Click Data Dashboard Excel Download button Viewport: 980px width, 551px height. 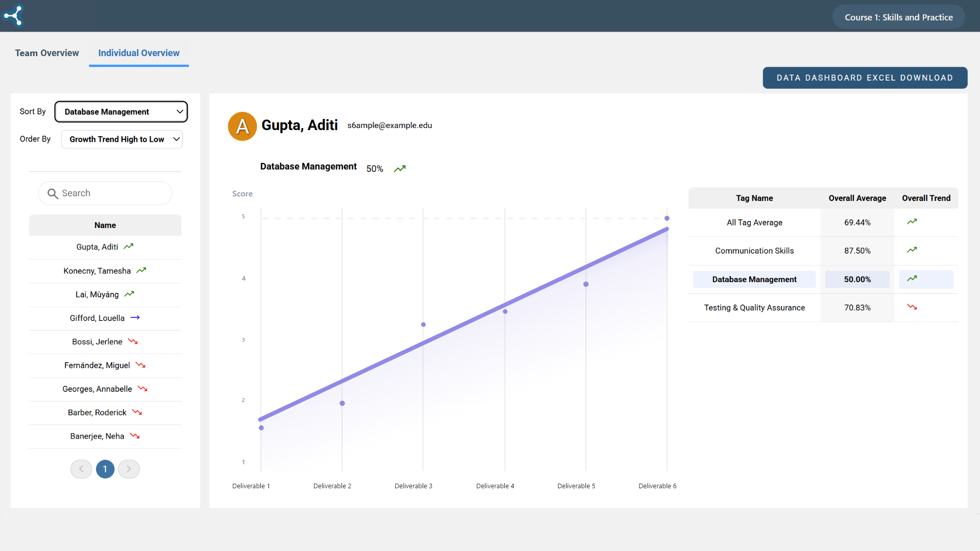click(865, 78)
